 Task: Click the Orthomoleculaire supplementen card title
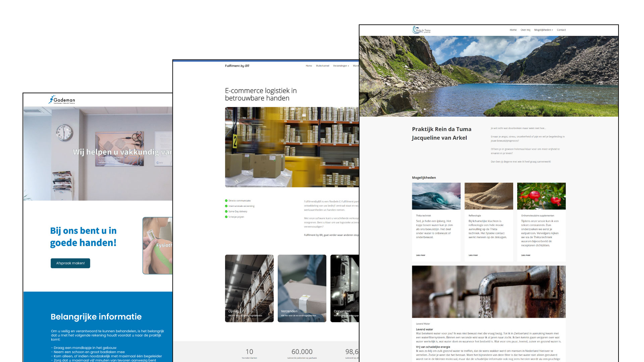[538, 216]
